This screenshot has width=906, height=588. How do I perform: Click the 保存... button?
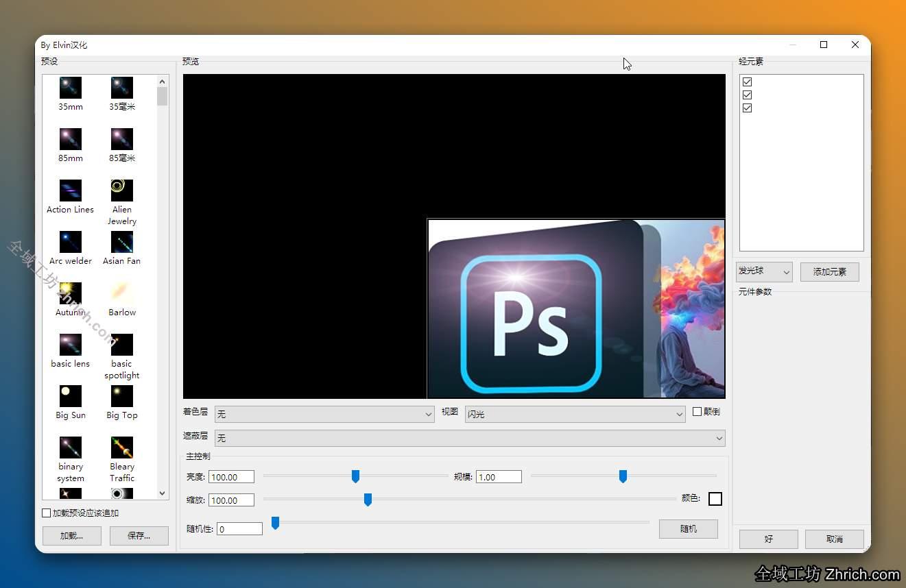[x=139, y=536]
